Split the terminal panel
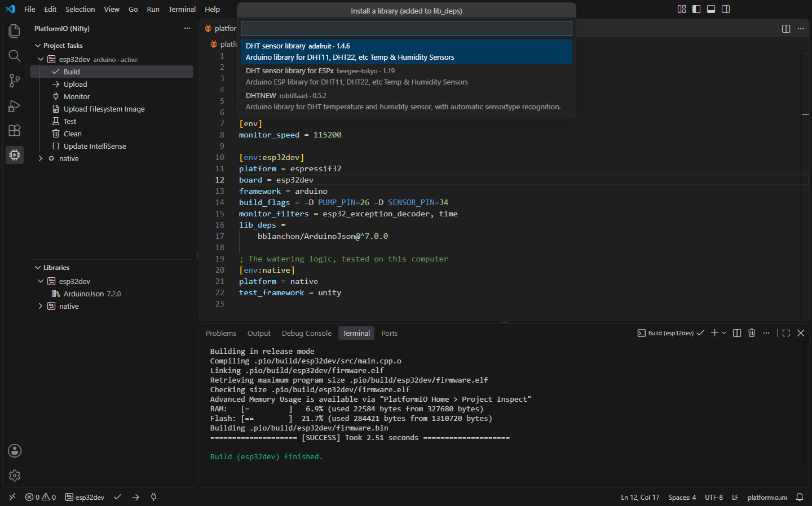Image resolution: width=812 pixels, height=506 pixels. coord(737,333)
